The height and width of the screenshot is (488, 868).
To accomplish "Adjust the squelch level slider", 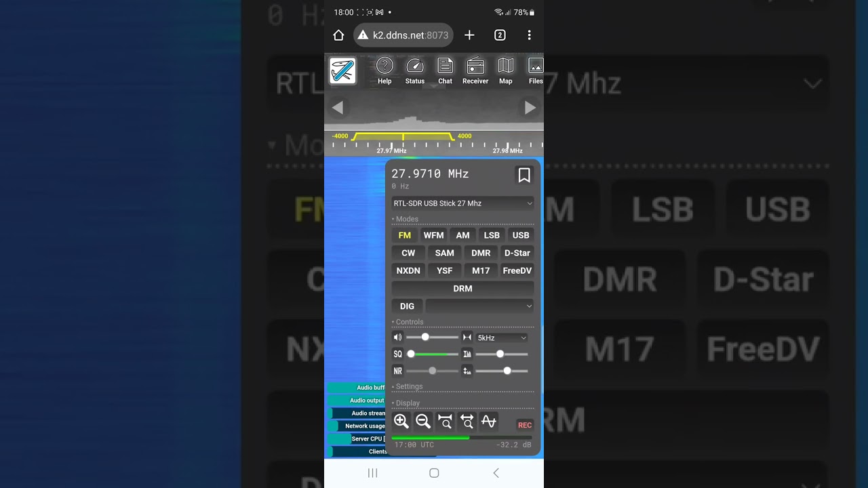I will coord(433,354).
